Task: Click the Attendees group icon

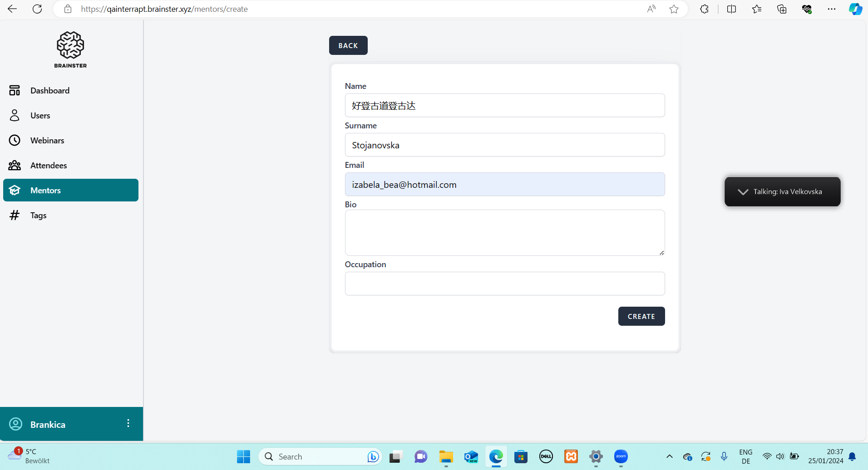Action: [x=15, y=166]
